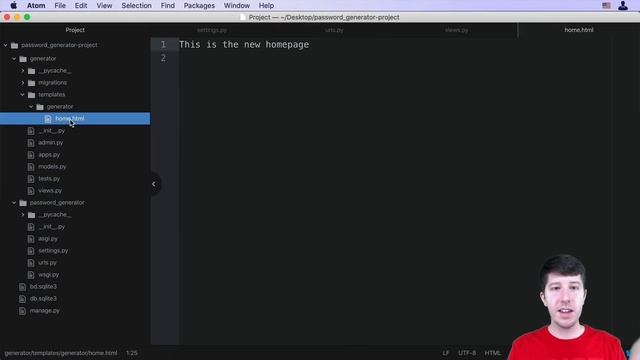Image resolution: width=640 pixels, height=360 pixels.
Task: Select the home.html tab
Action: coord(579,30)
